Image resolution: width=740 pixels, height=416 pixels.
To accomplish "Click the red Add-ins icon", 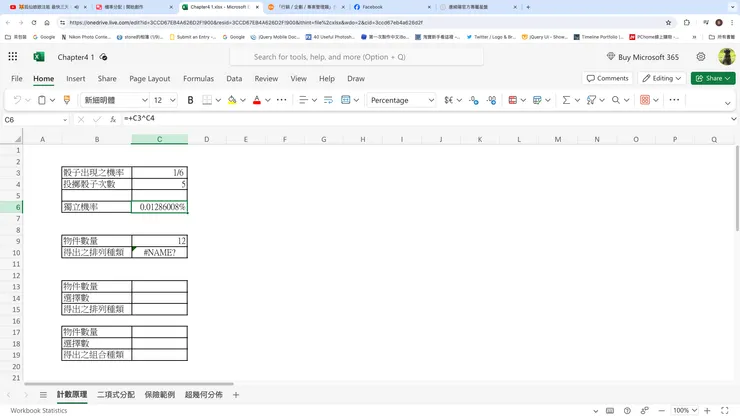I will point(645,100).
